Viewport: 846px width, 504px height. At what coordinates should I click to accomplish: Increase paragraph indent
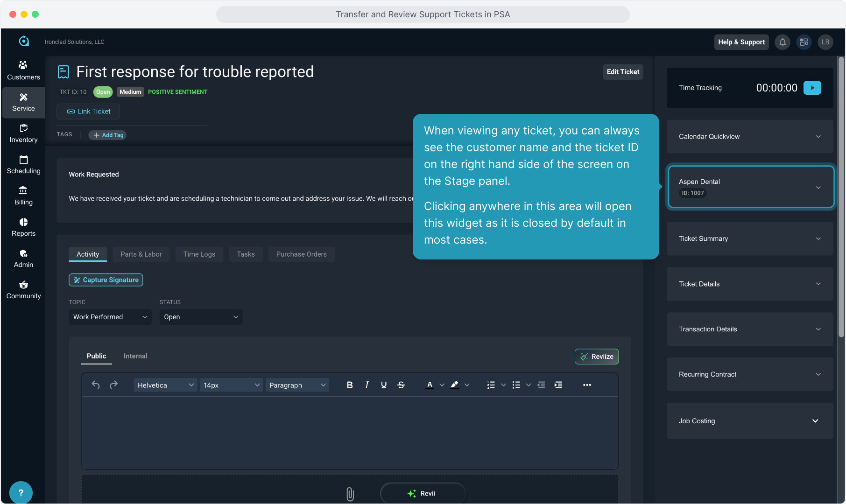[558, 385]
